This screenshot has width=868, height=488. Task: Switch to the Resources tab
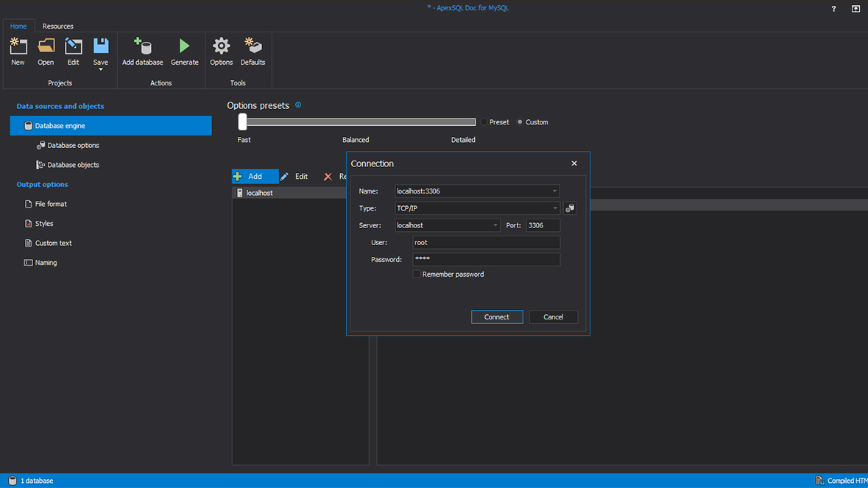57,26
